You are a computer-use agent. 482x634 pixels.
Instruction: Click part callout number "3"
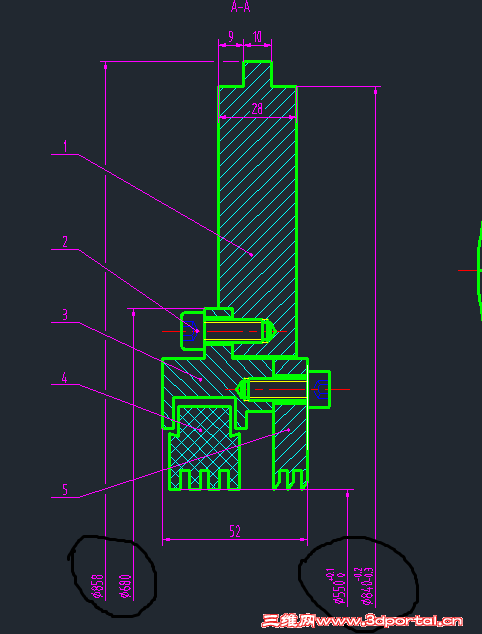point(65,315)
